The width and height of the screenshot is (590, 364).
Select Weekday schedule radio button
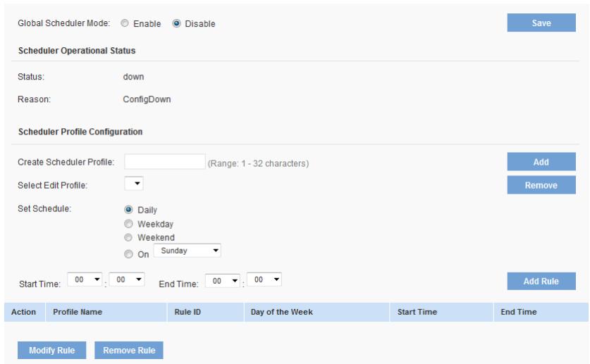[128, 223]
